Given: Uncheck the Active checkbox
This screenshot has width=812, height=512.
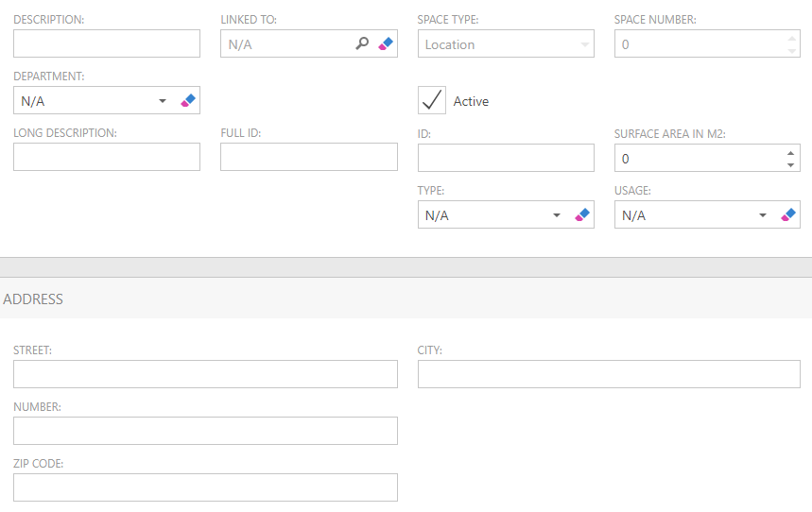Looking at the screenshot, I should click(432, 100).
